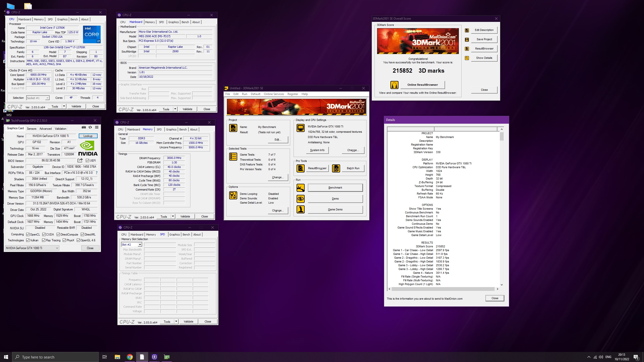
Task: Click the Bus Interface question mark icon
Action: (97, 173)
